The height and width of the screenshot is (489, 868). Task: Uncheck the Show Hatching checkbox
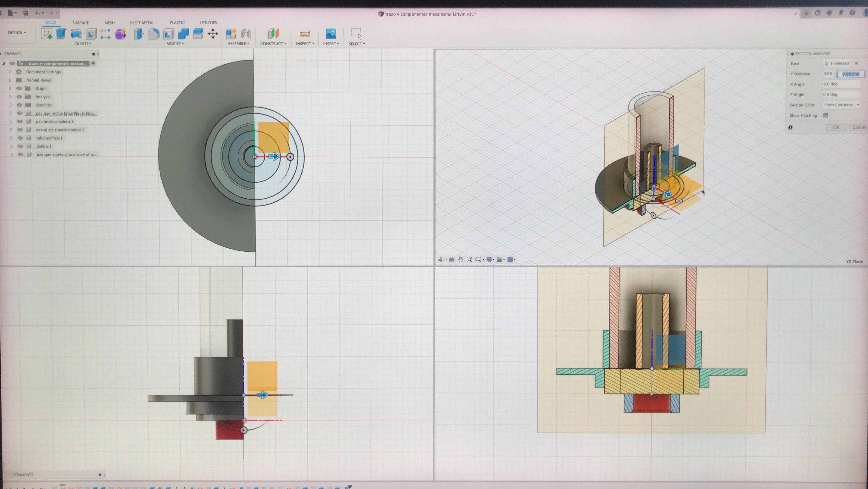(x=826, y=115)
